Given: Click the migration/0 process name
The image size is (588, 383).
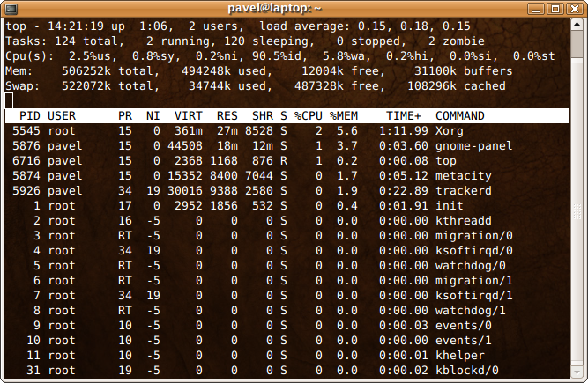Looking at the screenshot, I should [x=474, y=236].
